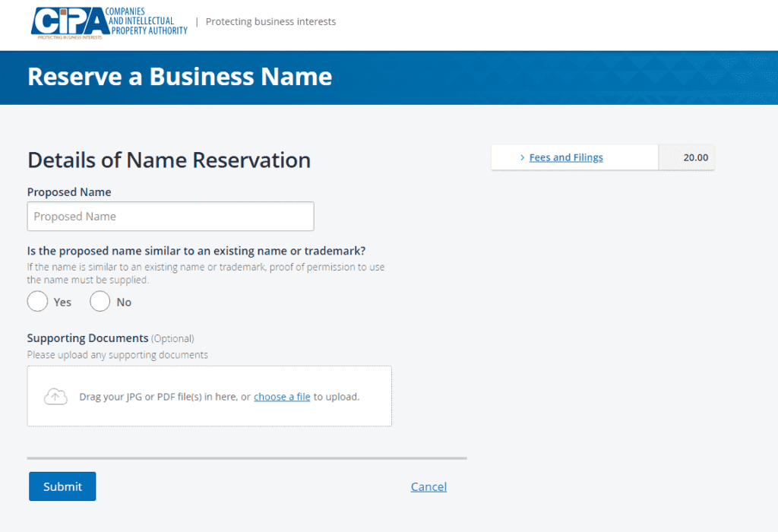
Task: Click the Details of Name Reservation heading
Action: click(x=169, y=160)
